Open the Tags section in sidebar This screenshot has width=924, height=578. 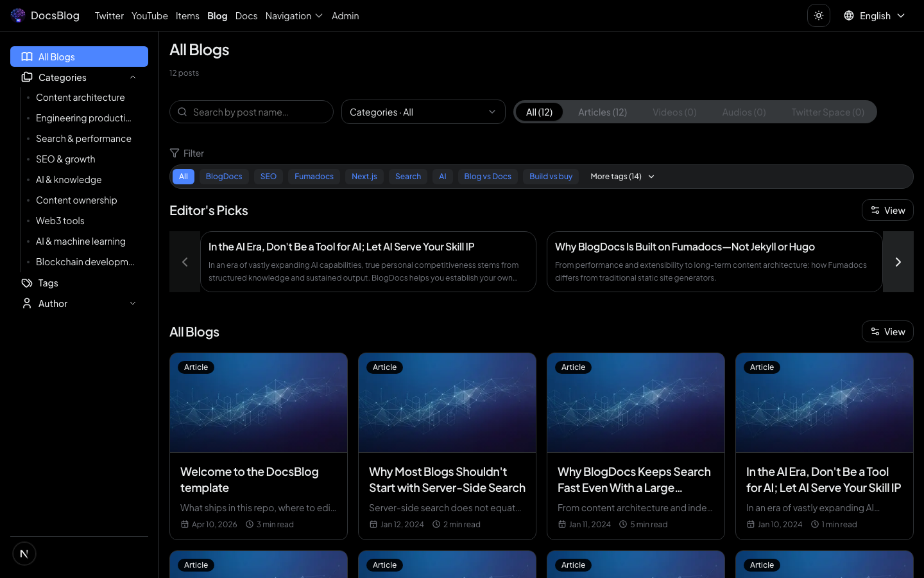(48, 283)
